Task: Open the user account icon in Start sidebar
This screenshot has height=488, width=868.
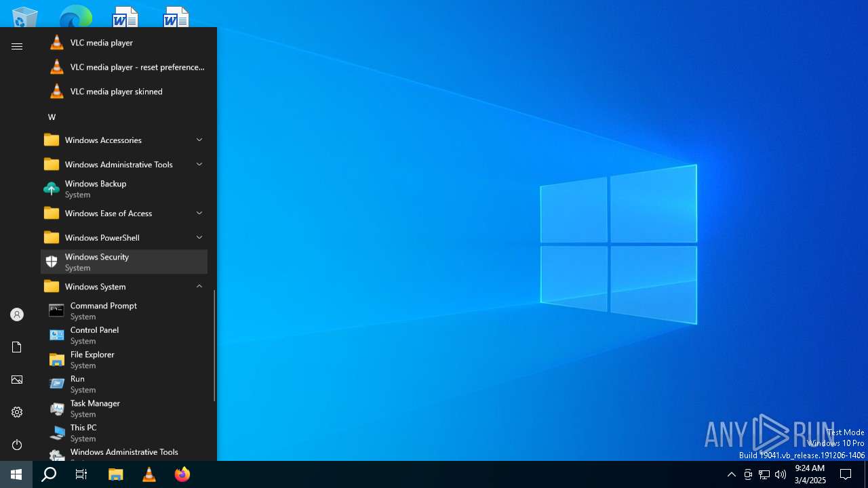Action: [x=17, y=314]
